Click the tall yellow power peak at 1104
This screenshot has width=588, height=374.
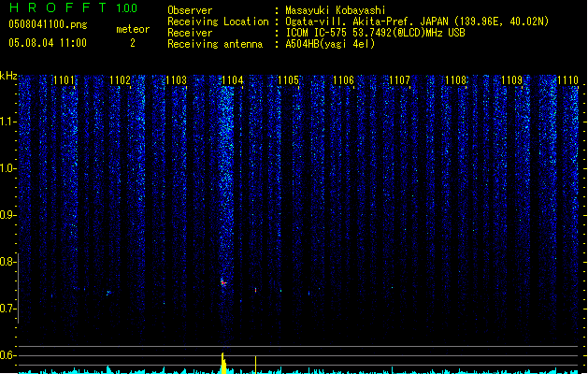[223, 363]
